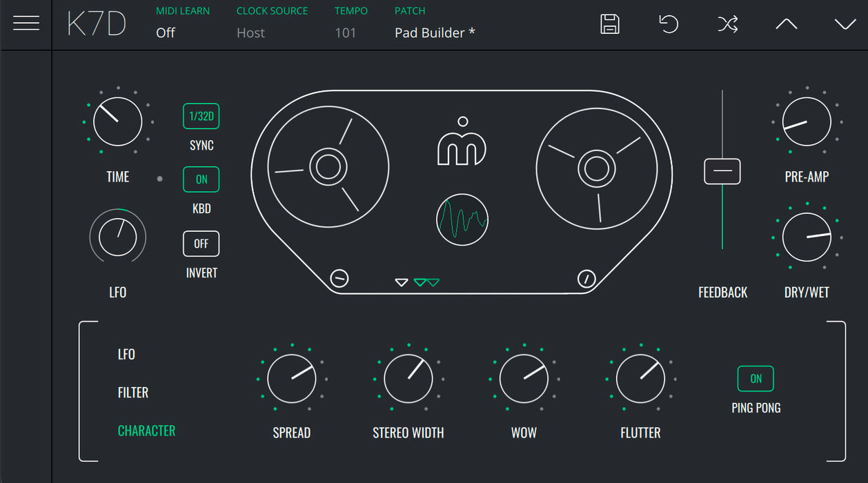Open the hamburger menu

26,23
